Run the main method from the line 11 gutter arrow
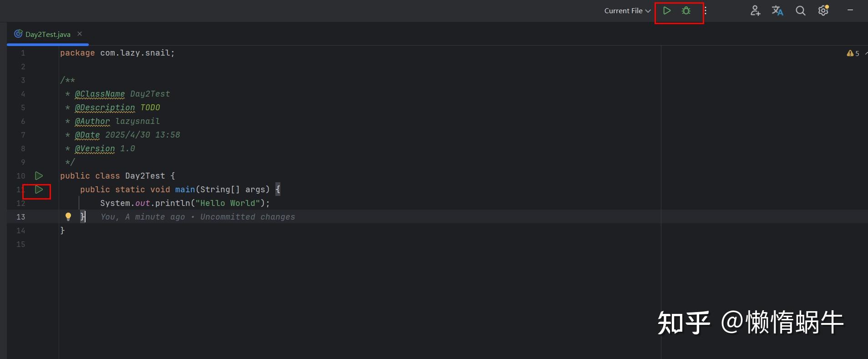 (39, 190)
